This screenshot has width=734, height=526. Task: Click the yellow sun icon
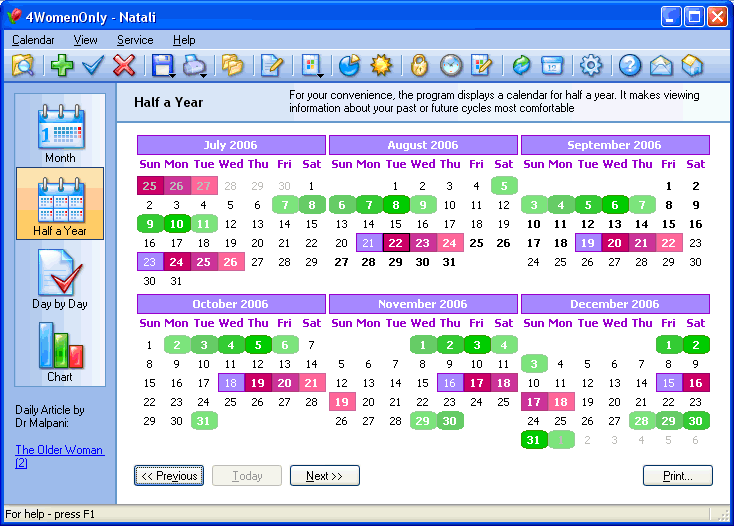click(x=381, y=65)
